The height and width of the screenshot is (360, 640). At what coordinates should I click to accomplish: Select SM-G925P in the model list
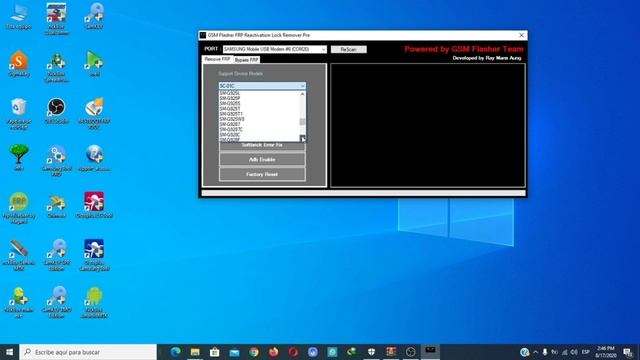(x=230, y=98)
